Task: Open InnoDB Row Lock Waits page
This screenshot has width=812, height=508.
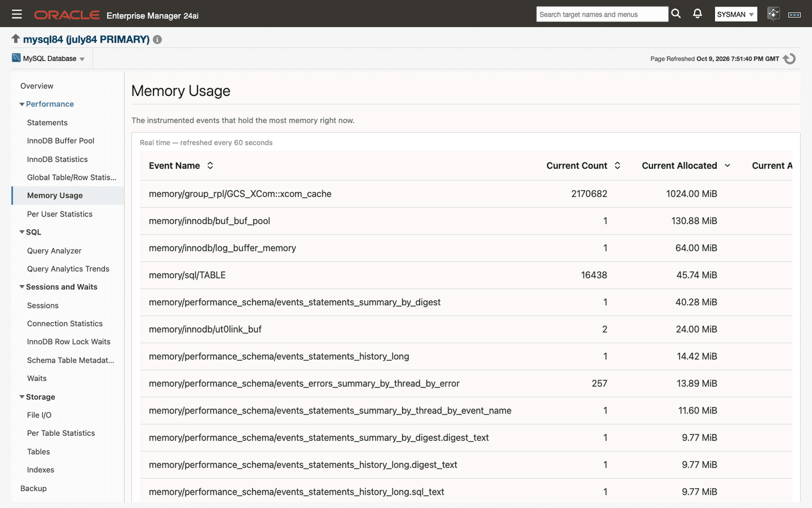Action: [69, 342]
